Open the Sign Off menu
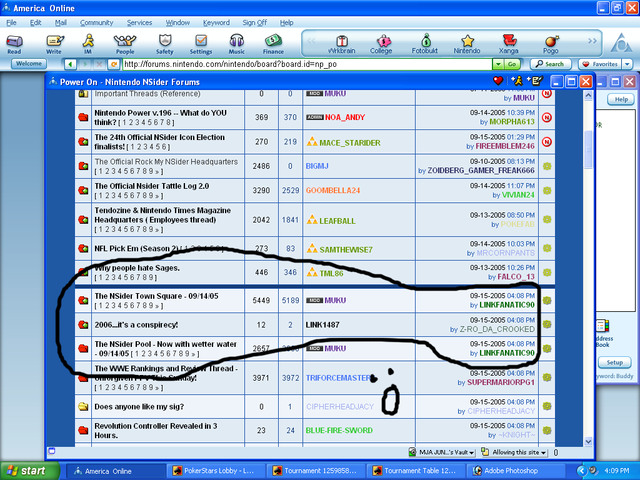Viewport: 640px width, 480px height. point(255,23)
